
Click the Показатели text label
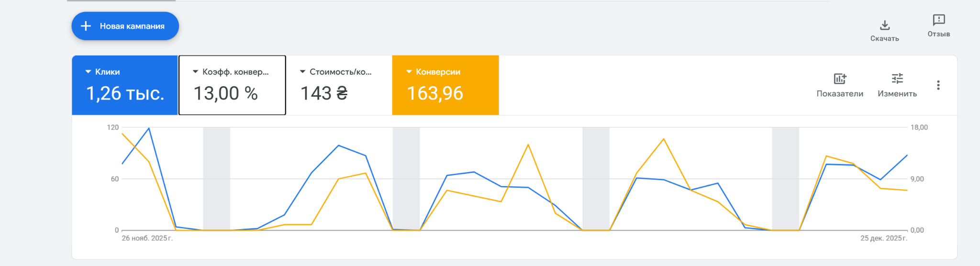click(840, 94)
